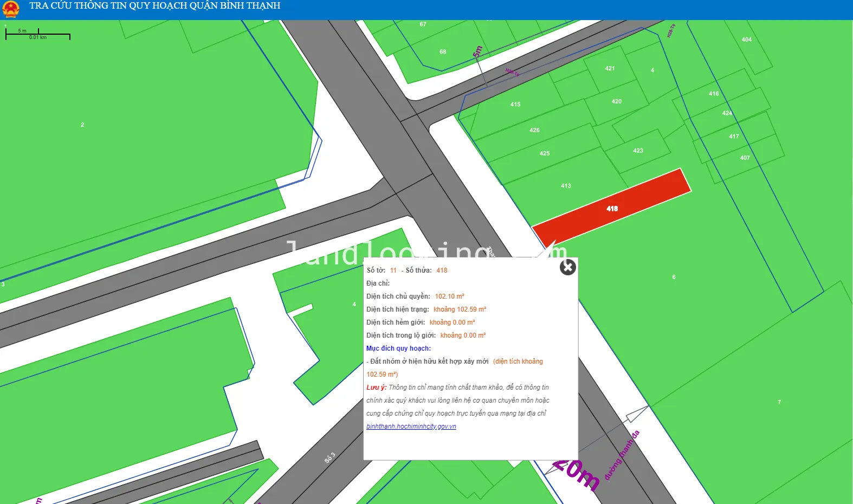Click the national emblem logo in header
This screenshot has height=504, width=853.
[11, 9]
